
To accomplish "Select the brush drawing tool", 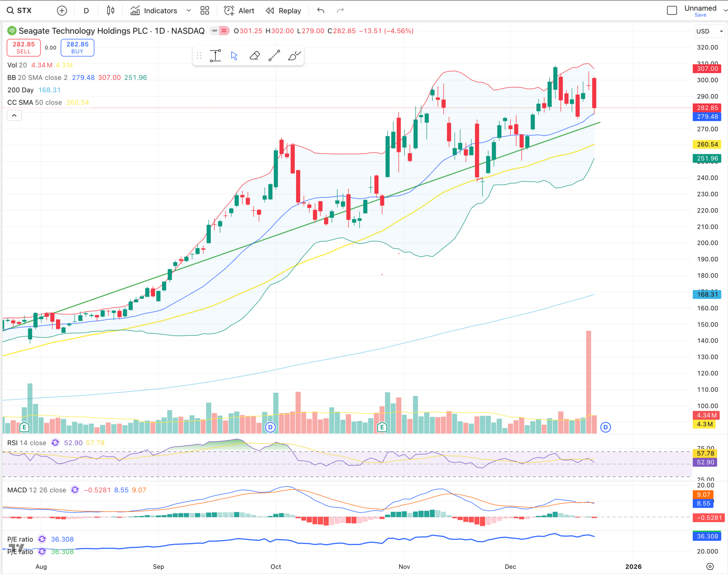I will (294, 56).
